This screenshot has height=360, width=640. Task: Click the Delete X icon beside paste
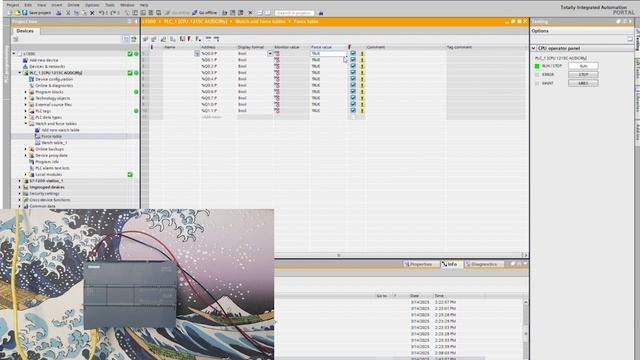pyautogui.click(x=92, y=13)
